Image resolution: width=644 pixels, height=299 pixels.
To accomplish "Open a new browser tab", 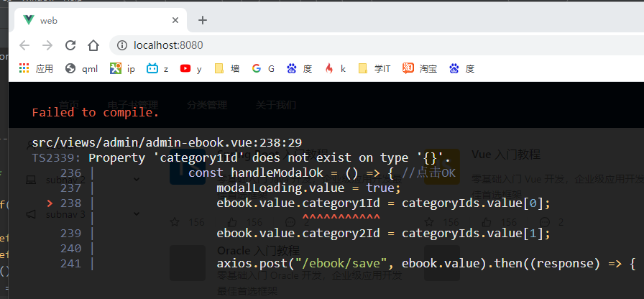I will point(203,20).
